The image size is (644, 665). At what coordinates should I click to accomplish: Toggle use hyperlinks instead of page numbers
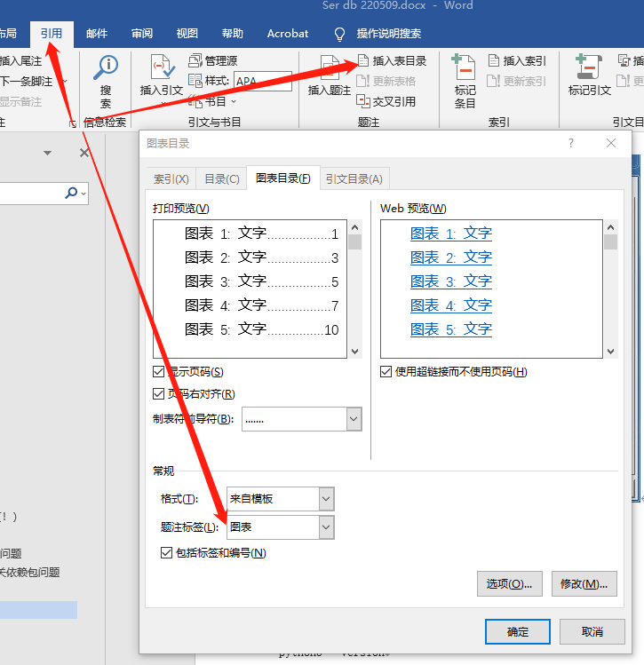[x=386, y=372]
